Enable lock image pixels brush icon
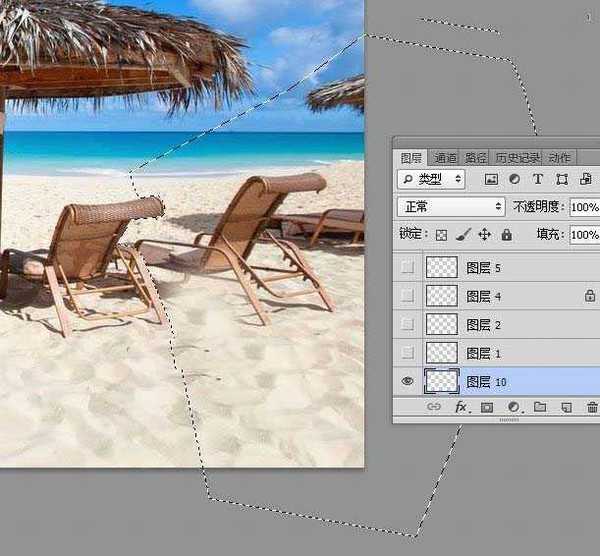The height and width of the screenshot is (556, 600). tap(462, 235)
